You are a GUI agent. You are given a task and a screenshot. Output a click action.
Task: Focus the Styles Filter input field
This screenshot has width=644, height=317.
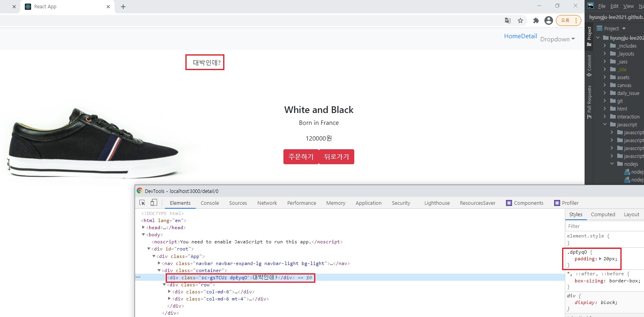(x=605, y=226)
